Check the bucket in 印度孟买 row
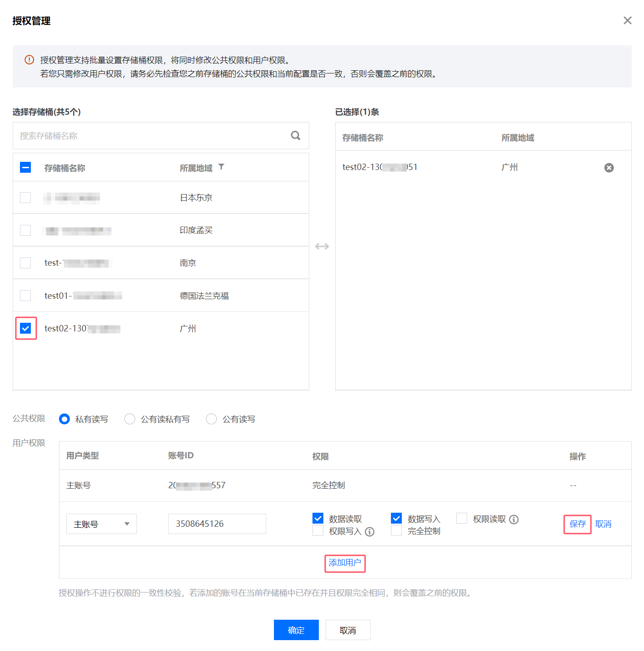This screenshot has width=644, height=651. point(25,230)
